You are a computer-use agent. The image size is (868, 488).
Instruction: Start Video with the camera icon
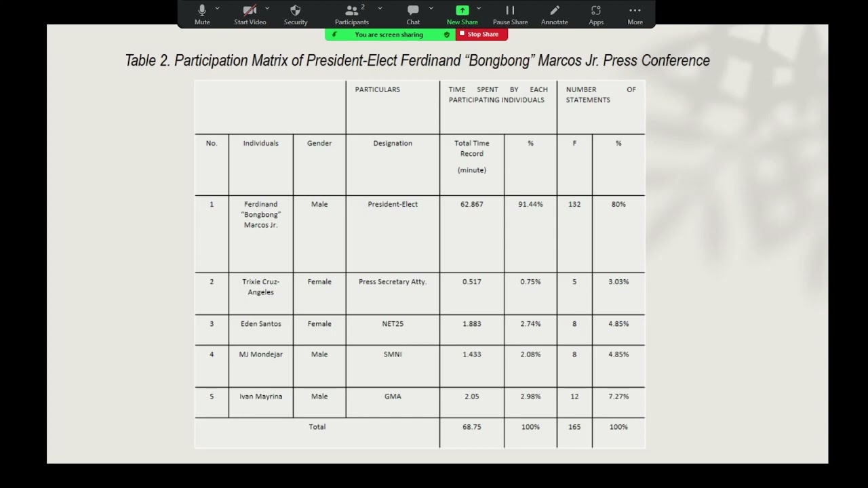tap(250, 14)
